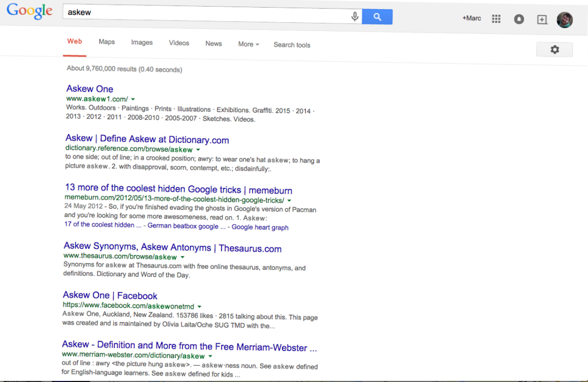Click the share plus box icon

542,20
